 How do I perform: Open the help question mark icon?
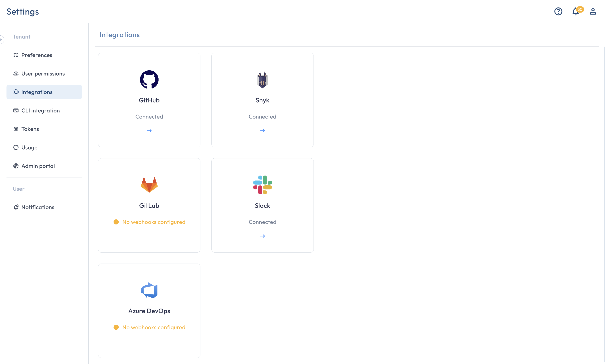pyautogui.click(x=558, y=12)
